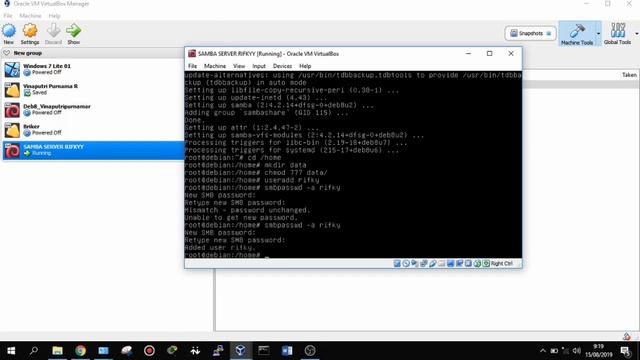Click the Right Ctrl host key label
Screen dimensions: 640x360
click(x=502, y=264)
